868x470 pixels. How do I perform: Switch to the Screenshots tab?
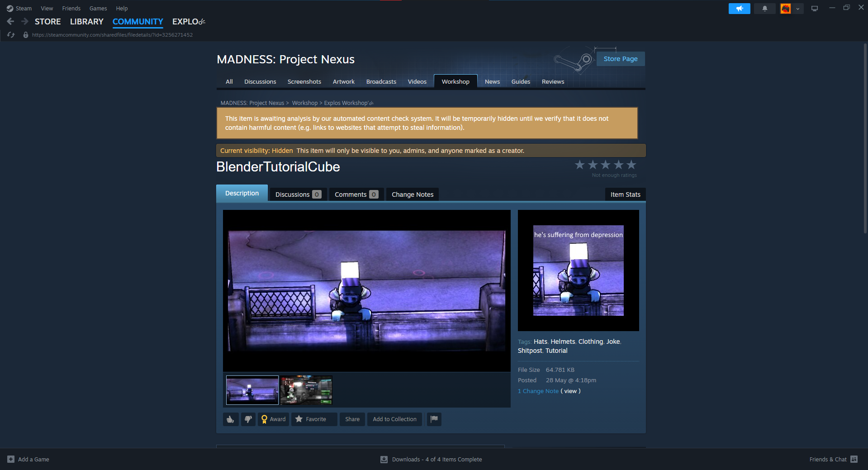304,81
